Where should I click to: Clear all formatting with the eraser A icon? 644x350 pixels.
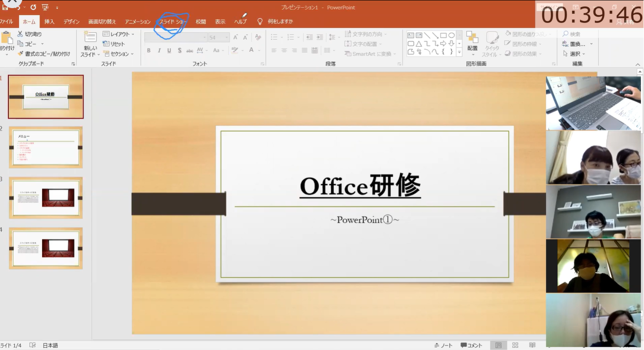[x=258, y=37]
